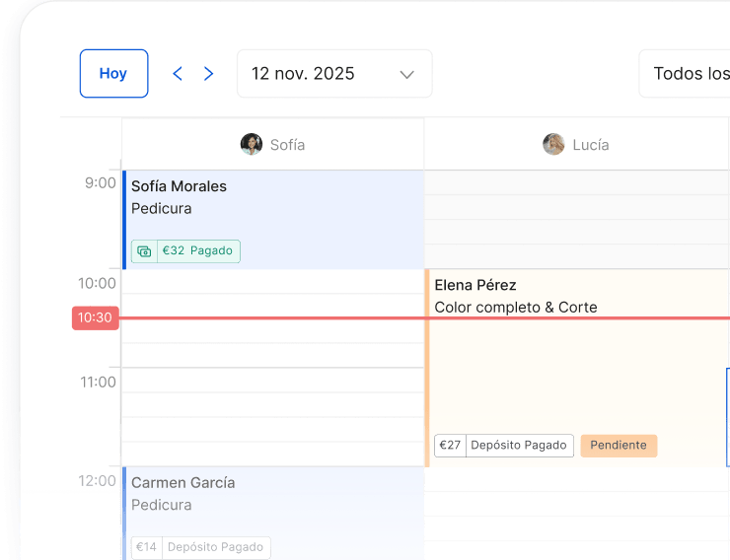This screenshot has width=730, height=560.
Task: Go to previous day arrow
Action: point(178,74)
